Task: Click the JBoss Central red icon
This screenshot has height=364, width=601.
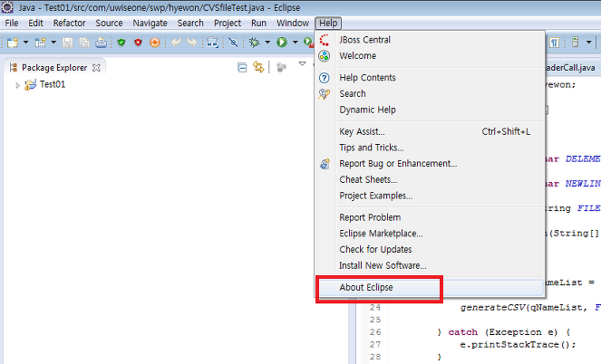Action: 325,40
